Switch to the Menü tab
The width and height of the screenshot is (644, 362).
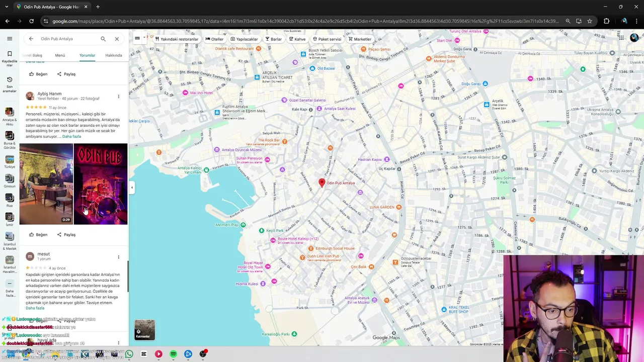coord(60,55)
